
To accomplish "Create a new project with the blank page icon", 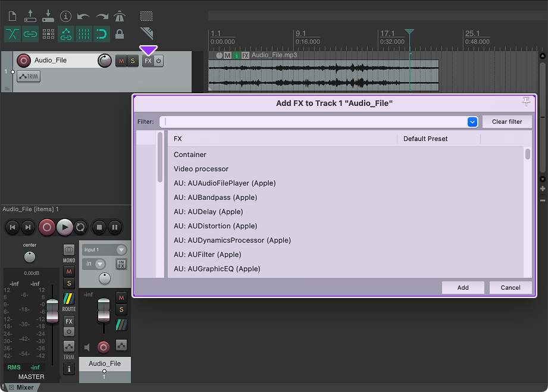I will (x=12, y=16).
